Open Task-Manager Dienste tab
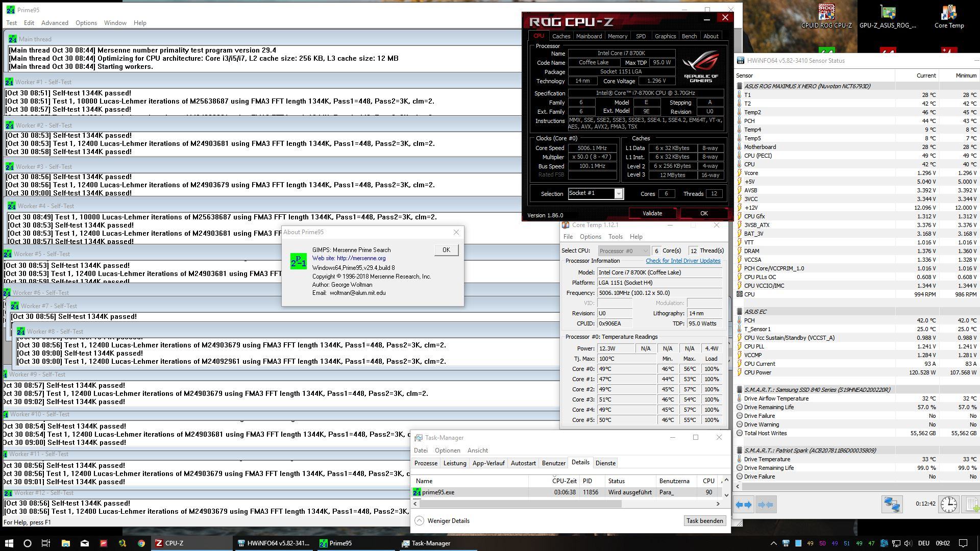980x551 pixels. [x=605, y=463]
